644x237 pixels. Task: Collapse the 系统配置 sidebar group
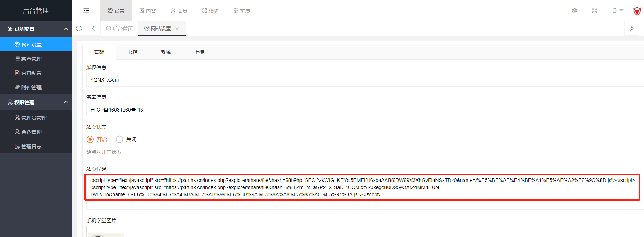pyautogui.click(x=36, y=29)
